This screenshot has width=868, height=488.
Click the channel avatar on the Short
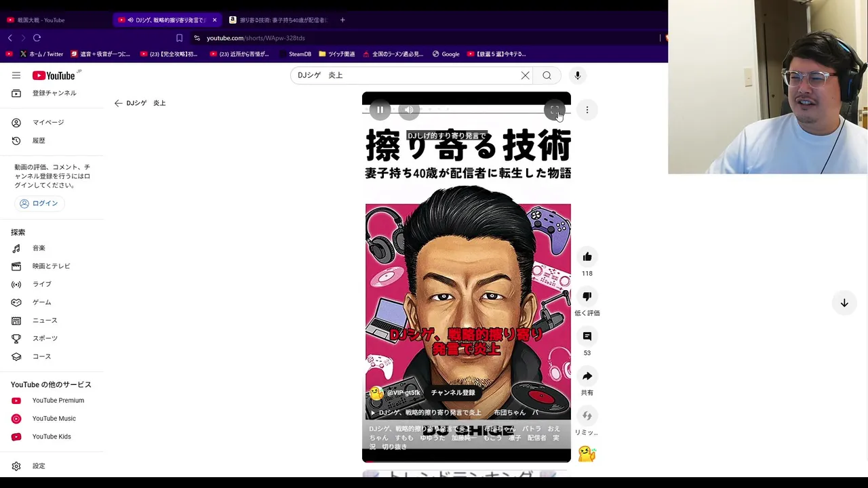tap(376, 393)
